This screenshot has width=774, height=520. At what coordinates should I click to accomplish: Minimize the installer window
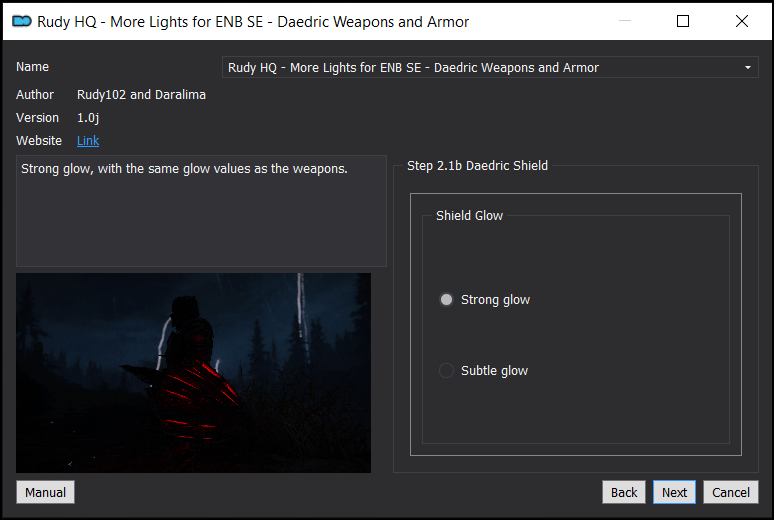(625, 21)
